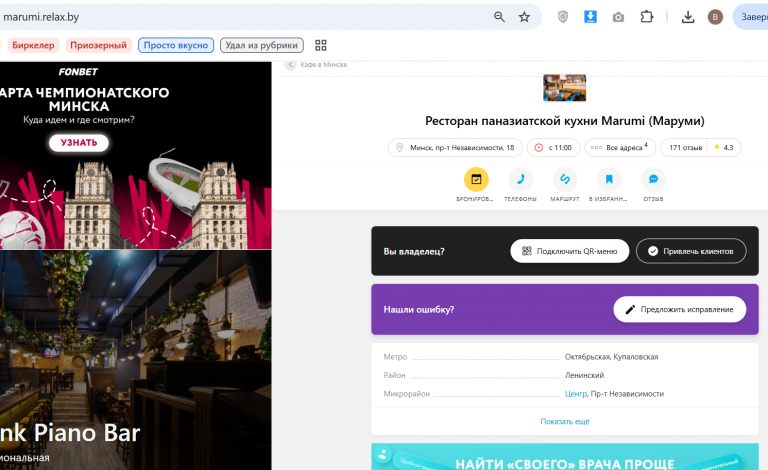Open the camera screenshot extension
Screen dimensions: 768x470
618,17
